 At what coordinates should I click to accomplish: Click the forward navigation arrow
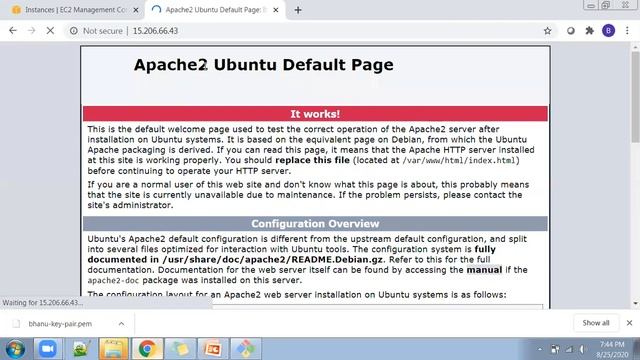(31, 31)
